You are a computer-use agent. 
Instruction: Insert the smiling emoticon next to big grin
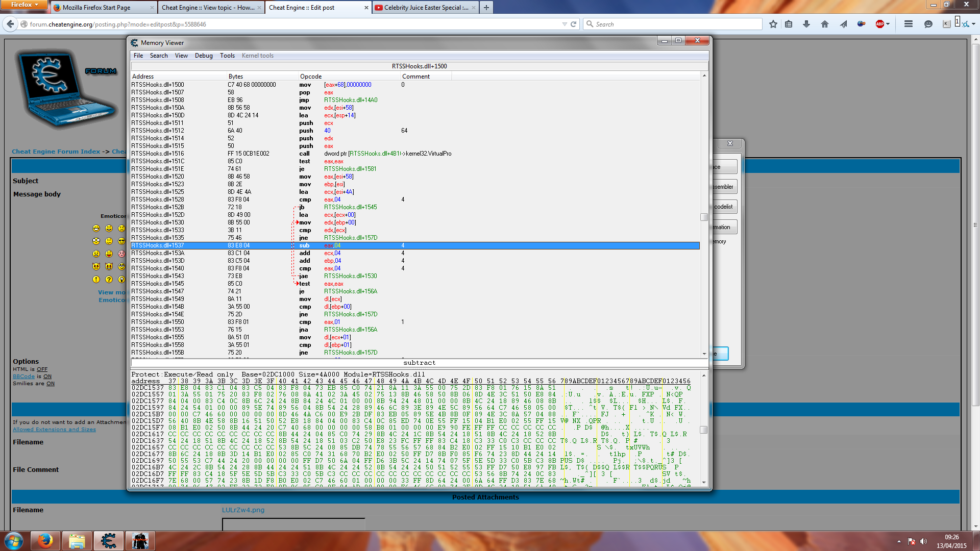[109, 228]
